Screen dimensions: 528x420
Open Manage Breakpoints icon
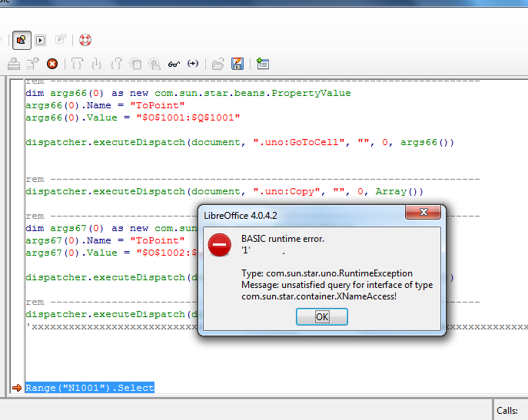(x=154, y=64)
